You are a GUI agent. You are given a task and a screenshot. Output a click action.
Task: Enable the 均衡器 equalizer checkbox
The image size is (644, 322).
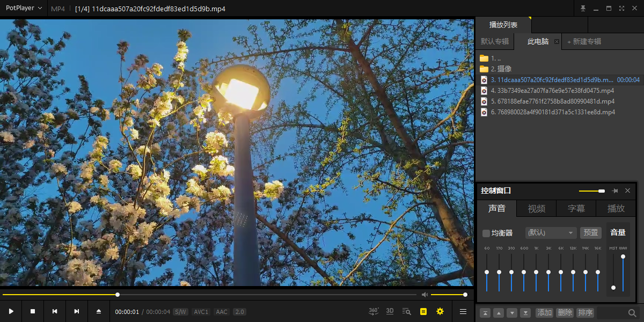point(486,233)
